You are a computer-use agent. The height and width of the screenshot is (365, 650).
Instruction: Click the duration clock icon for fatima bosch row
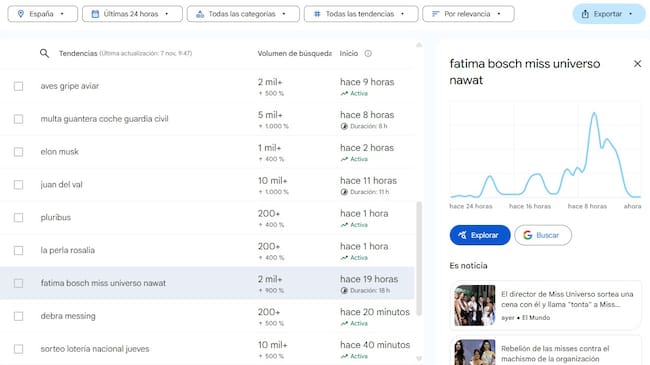344,291
